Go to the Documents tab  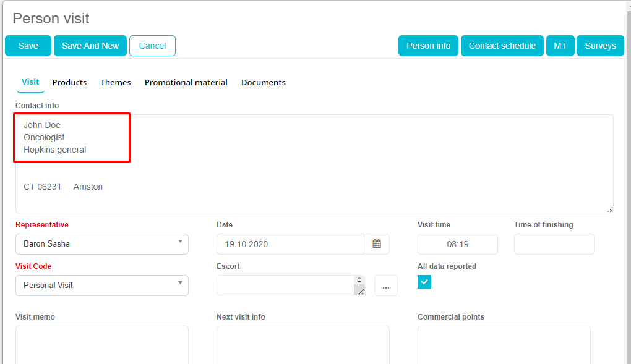pyautogui.click(x=264, y=82)
